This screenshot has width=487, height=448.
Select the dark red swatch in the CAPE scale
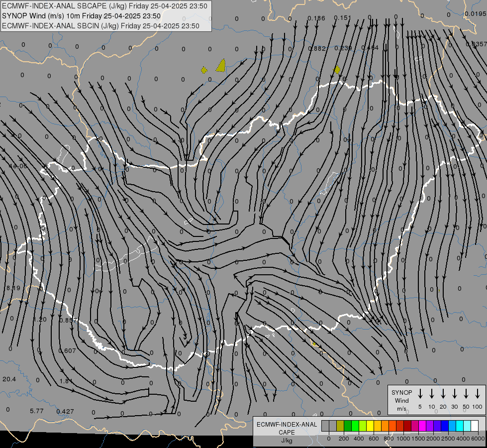[407, 426]
